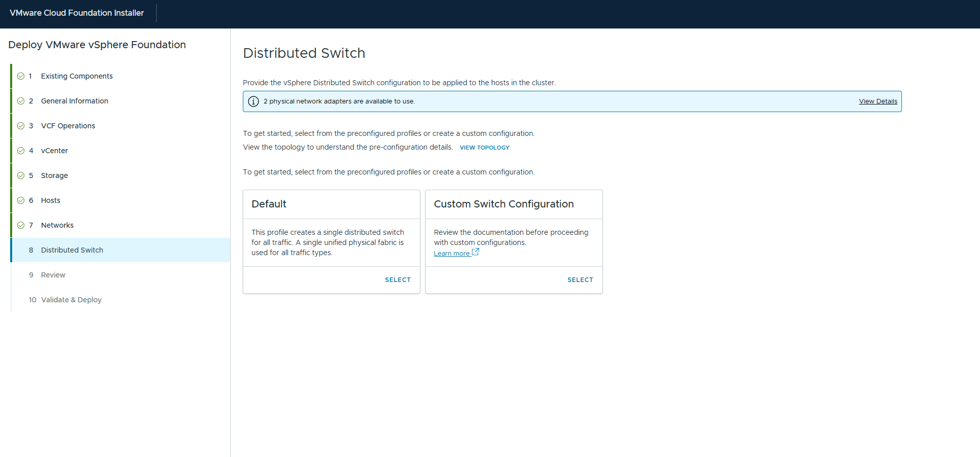Return to the Existing Components step
This screenshot has width=980, height=457.
click(77, 76)
